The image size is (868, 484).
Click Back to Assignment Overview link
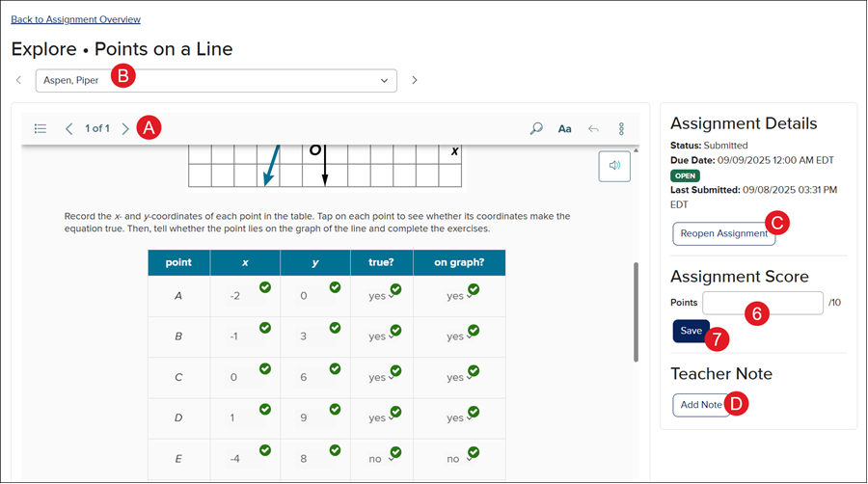coord(75,19)
